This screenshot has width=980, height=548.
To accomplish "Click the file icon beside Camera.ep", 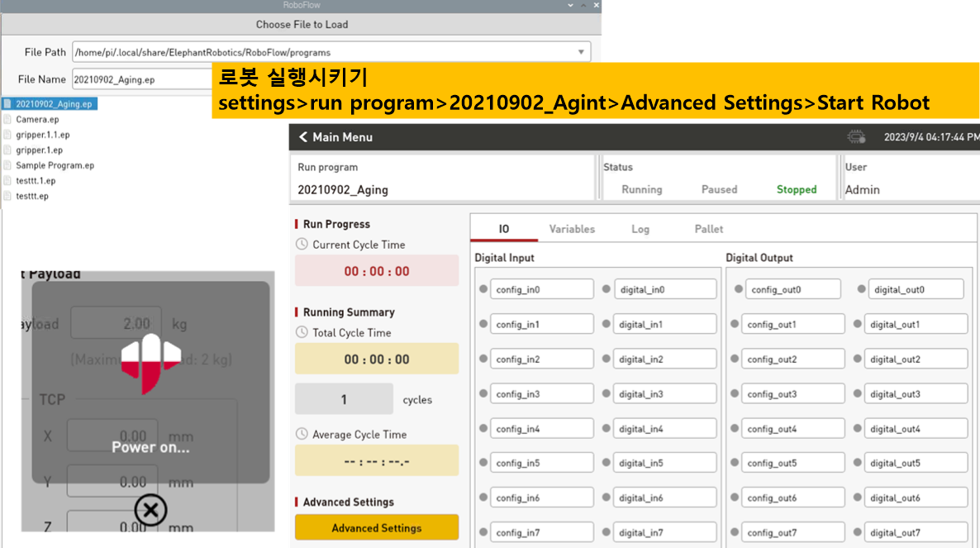I will click(7, 119).
